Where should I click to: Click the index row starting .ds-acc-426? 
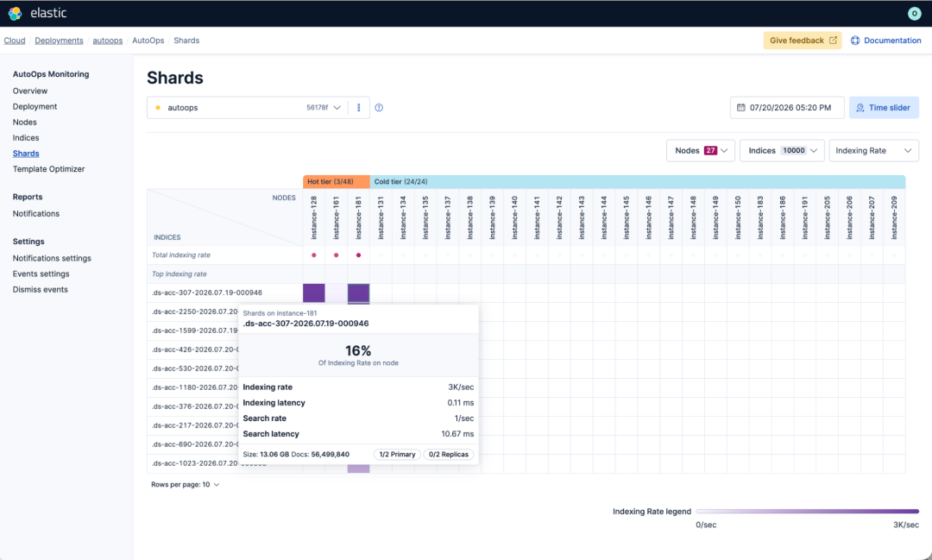pos(195,349)
